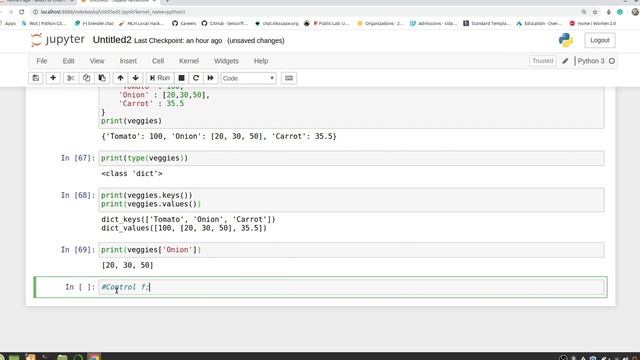The image size is (640, 360).
Task: Reload the page in the browser
Action: (22, 12)
